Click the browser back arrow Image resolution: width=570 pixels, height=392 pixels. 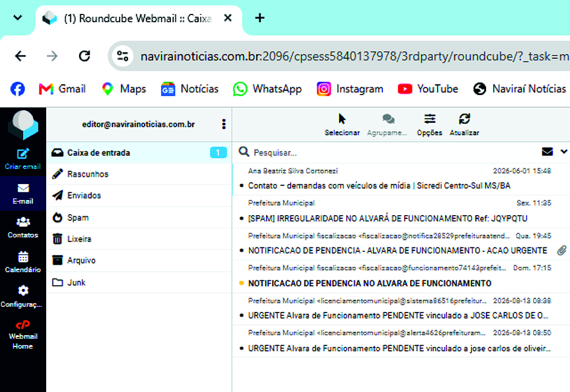click(x=21, y=56)
